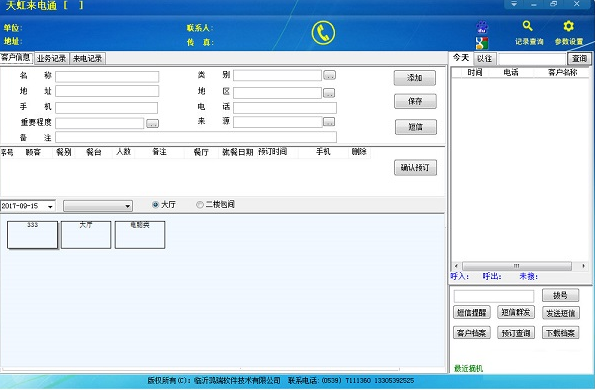Click the 餐台 column header
595x390 pixels.
(94, 152)
